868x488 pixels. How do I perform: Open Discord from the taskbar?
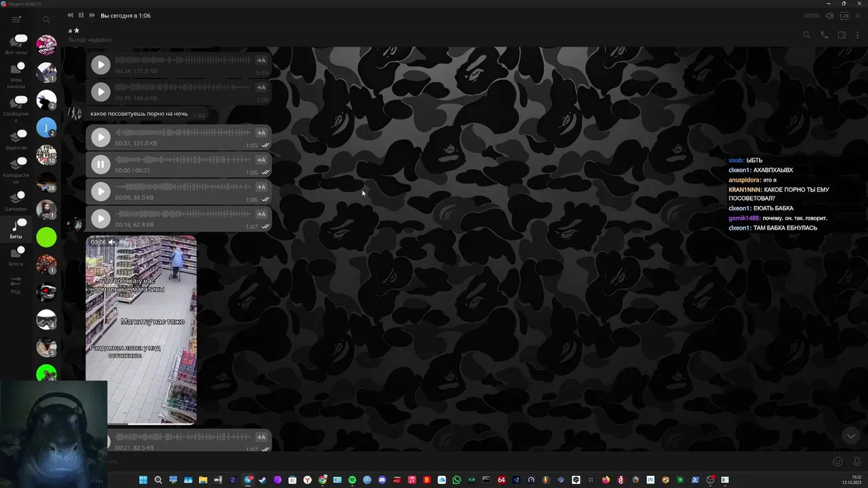pyautogui.click(x=382, y=480)
